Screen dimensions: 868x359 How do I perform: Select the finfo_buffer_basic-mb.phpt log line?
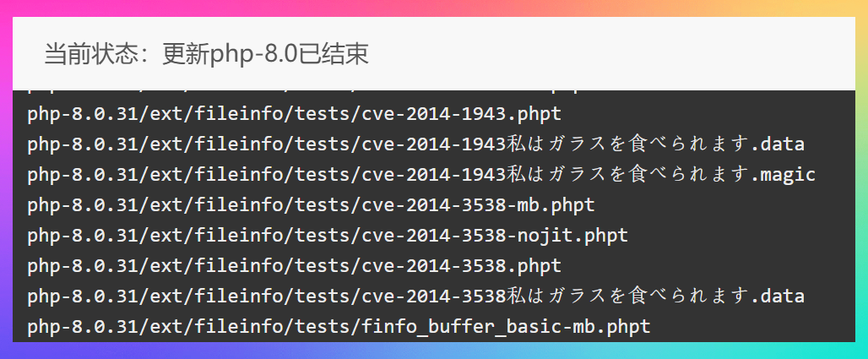[x=339, y=327]
